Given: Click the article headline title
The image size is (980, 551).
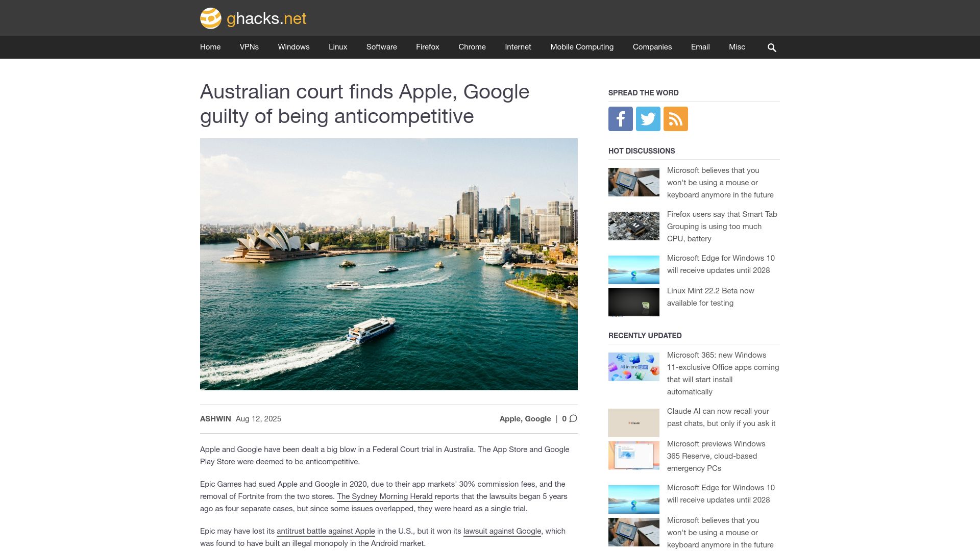Looking at the screenshot, I should point(364,104).
